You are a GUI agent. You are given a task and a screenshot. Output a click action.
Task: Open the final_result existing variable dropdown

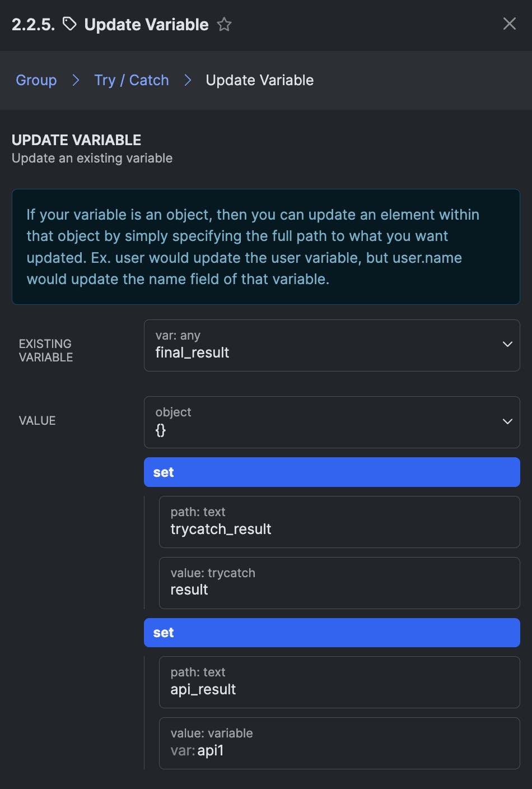point(325,345)
